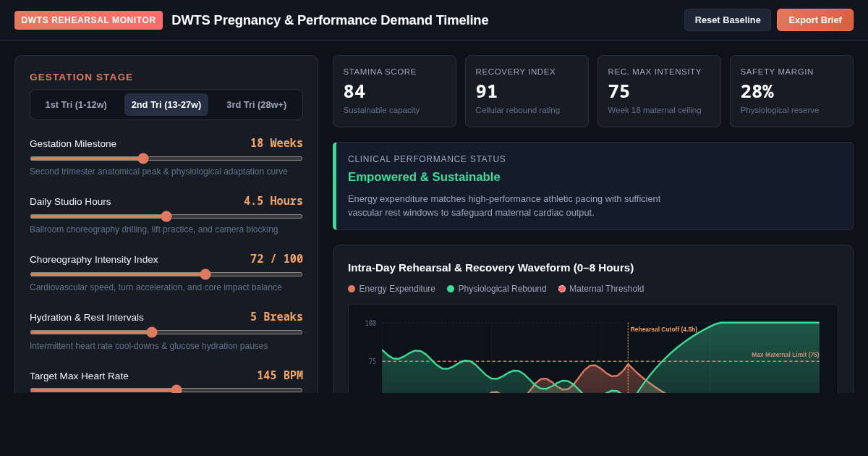Toggle the Energy Expenditure legend dot
868x456 pixels.
pos(352,289)
